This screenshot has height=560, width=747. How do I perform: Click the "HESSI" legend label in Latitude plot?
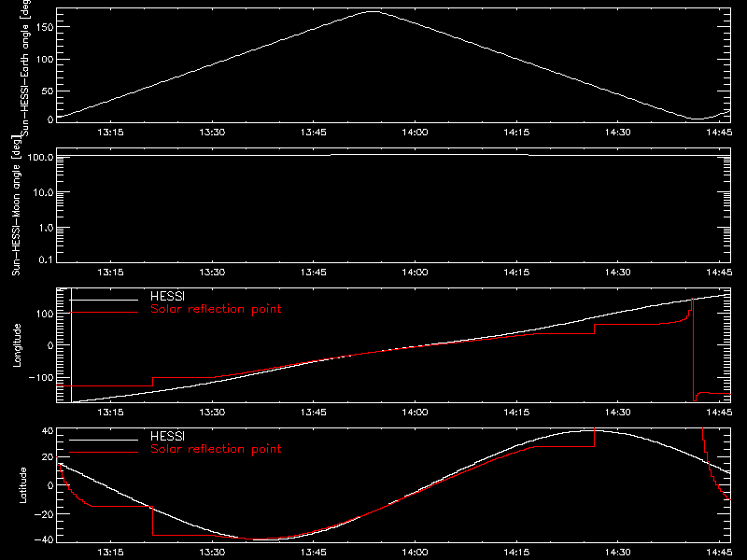pos(167,436)
